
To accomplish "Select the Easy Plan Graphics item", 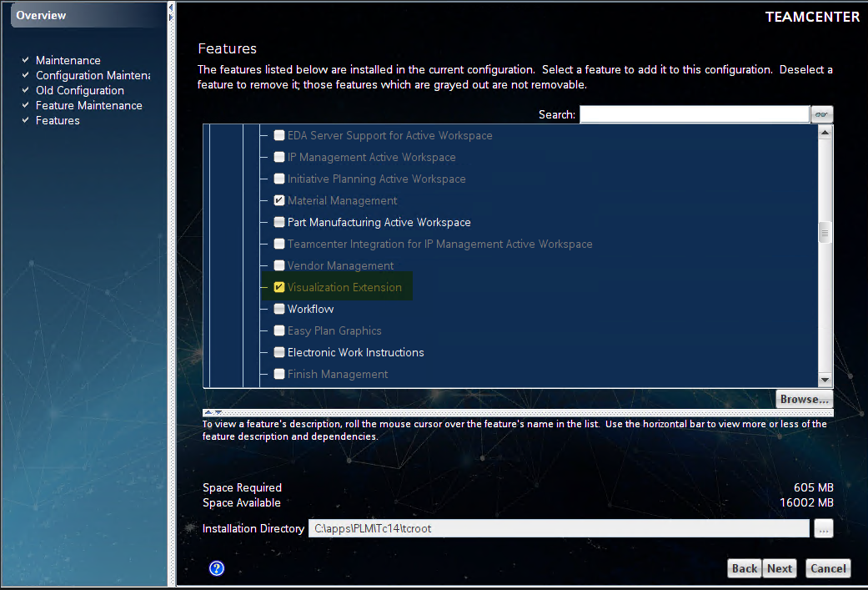I will tap(334, 330).
